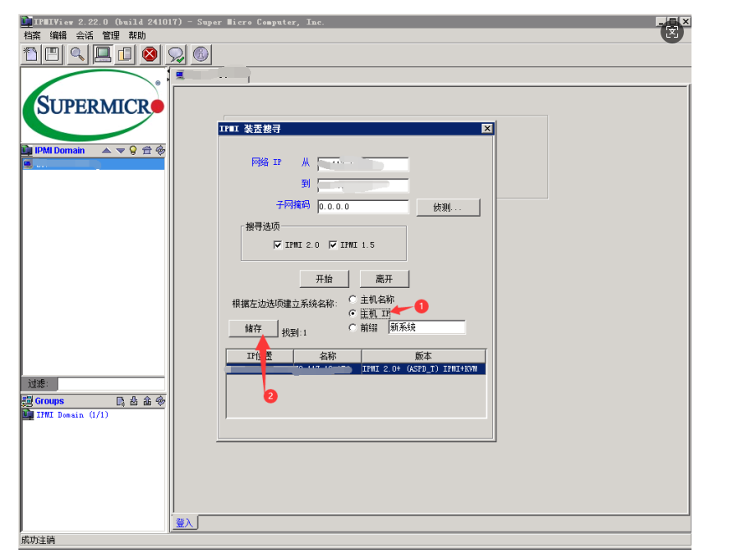
Task: Click the info icon in toolbar
Action: [201, 54]
